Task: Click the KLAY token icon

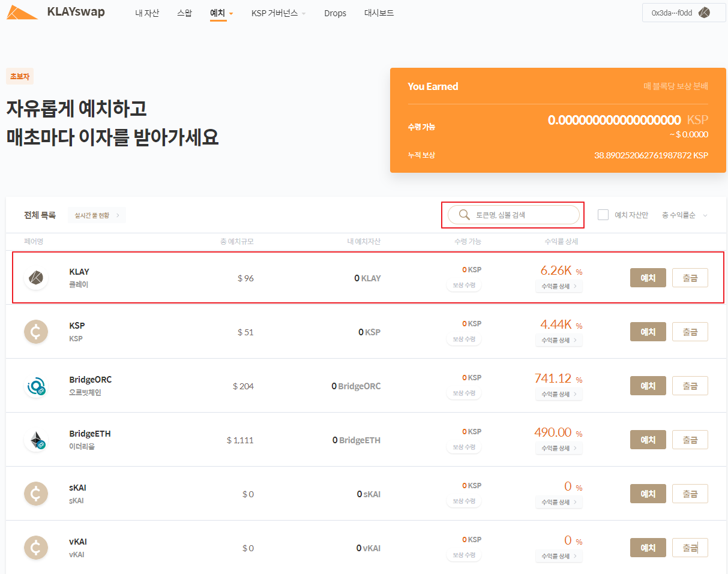Action: 36,278
